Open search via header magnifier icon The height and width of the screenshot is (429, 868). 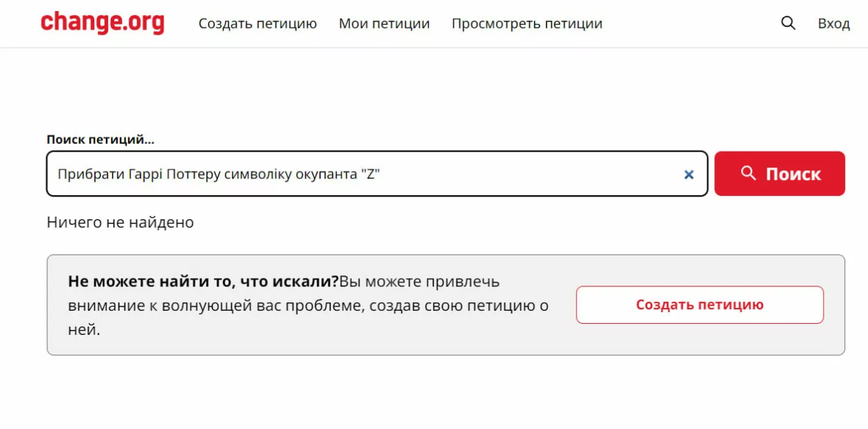tap(788, 23)
